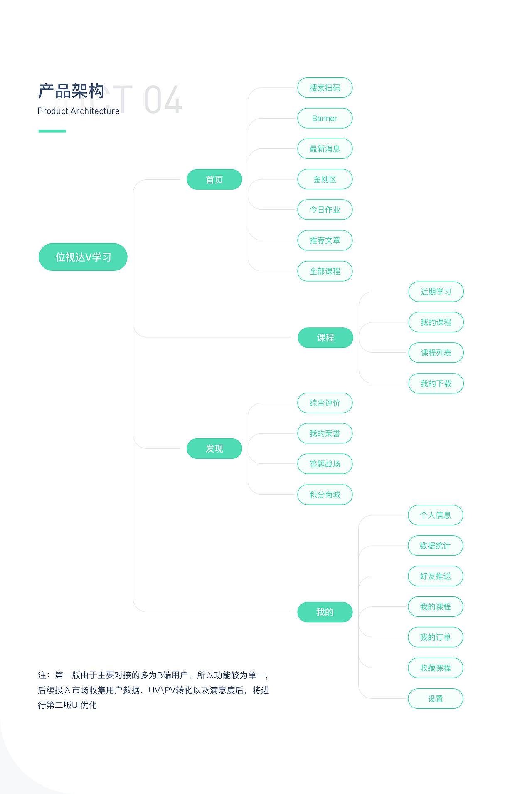Screen dimensions: 532x794
Task: Click the 发现 main node
Action: (x=214, y=448)
